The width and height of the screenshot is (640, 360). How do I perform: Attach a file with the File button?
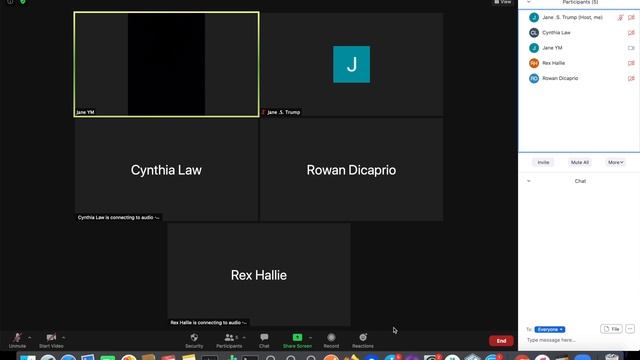coord(611,329)
